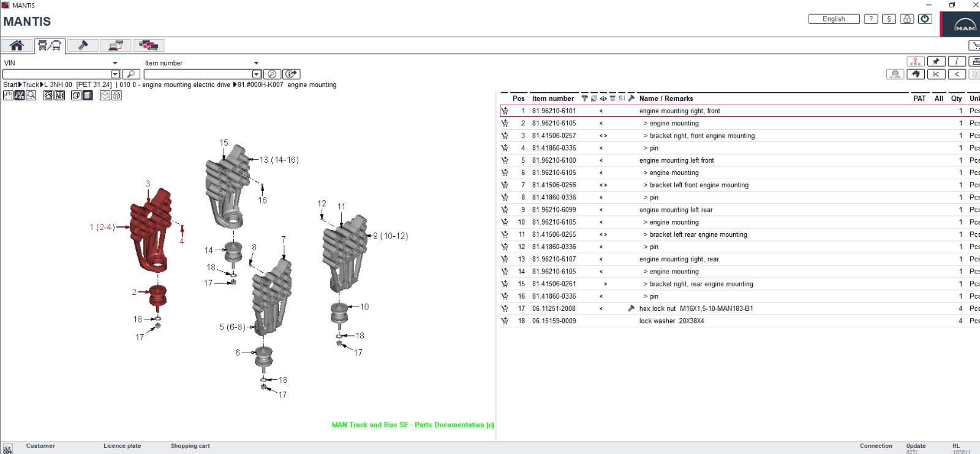980x454 pixels.
Task: Click callout 13 (14-16) in the diagram
Action: coord(279,160)
